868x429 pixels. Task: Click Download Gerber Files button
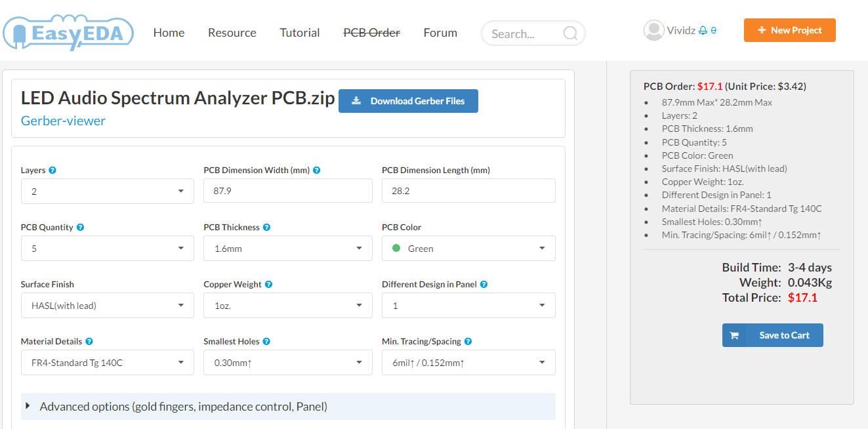tap(408, 101)
